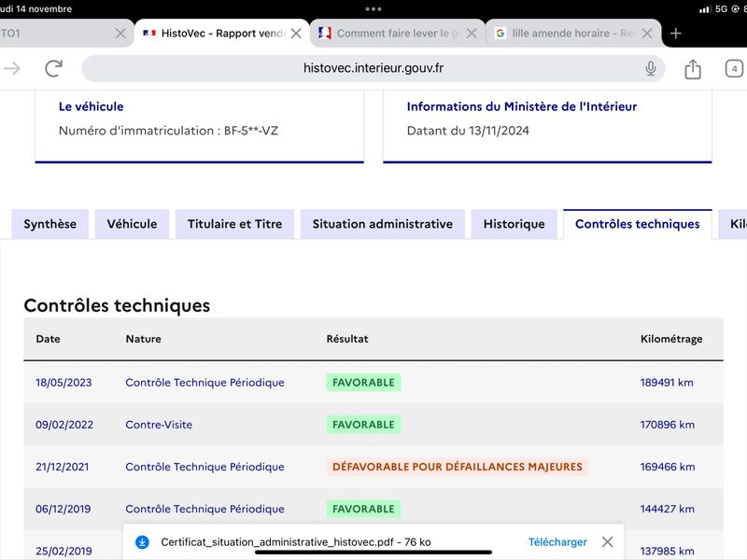Viewport: 747px width, 560px height.
Task: Click the Contre-Visite entry
Action: [159, 425]
